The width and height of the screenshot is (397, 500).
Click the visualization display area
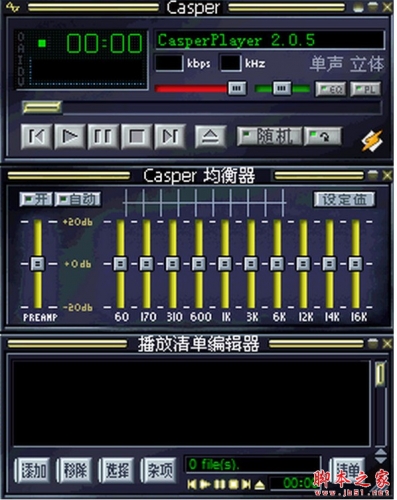pyautogui.click(x=88, y=72)
